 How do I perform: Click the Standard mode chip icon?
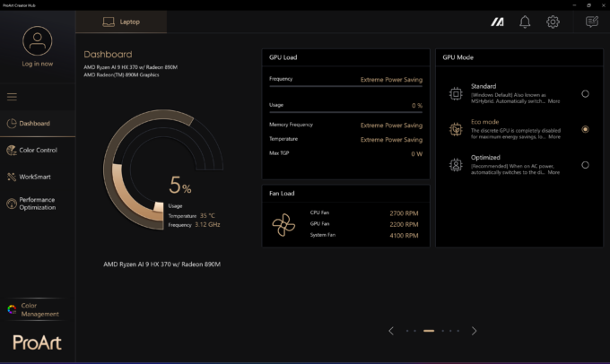tap(456, 94)
